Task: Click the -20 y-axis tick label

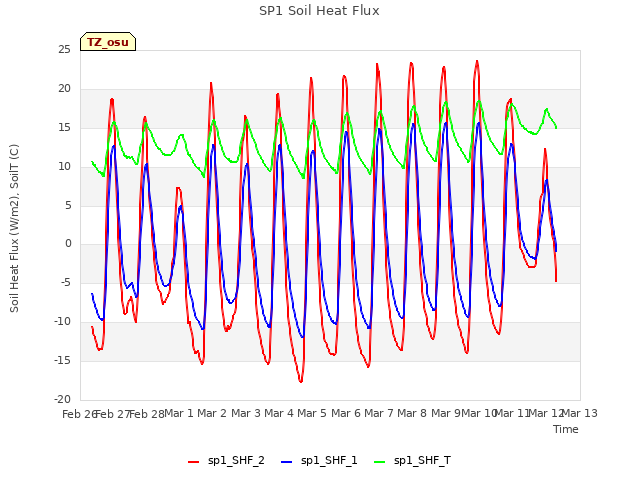Action: 63,399
